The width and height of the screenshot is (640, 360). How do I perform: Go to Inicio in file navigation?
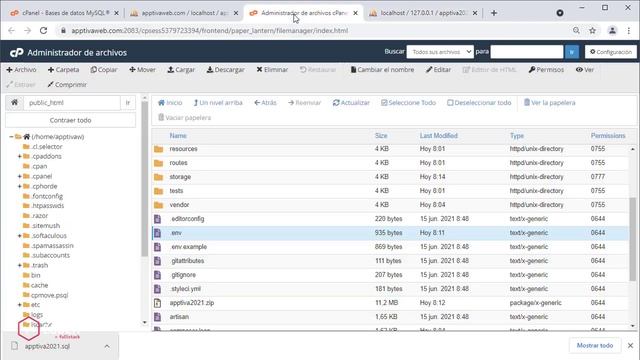[170, 103]
